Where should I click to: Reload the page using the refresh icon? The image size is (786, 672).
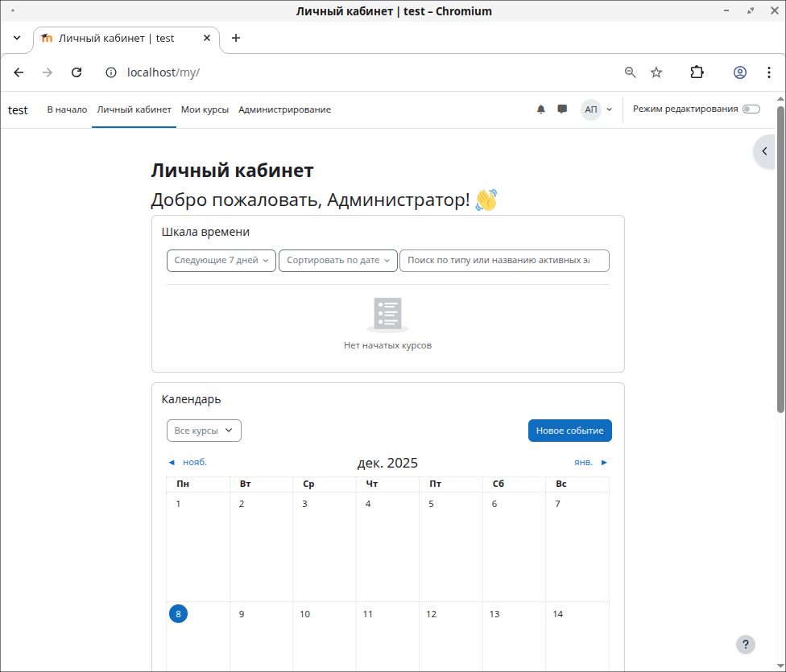click(77, 72)
